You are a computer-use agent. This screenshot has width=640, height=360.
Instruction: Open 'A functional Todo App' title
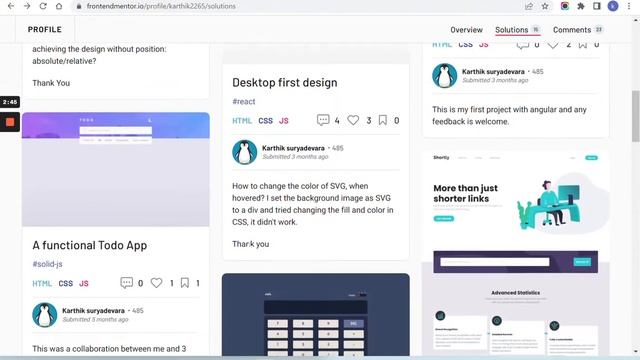(90, 245)
